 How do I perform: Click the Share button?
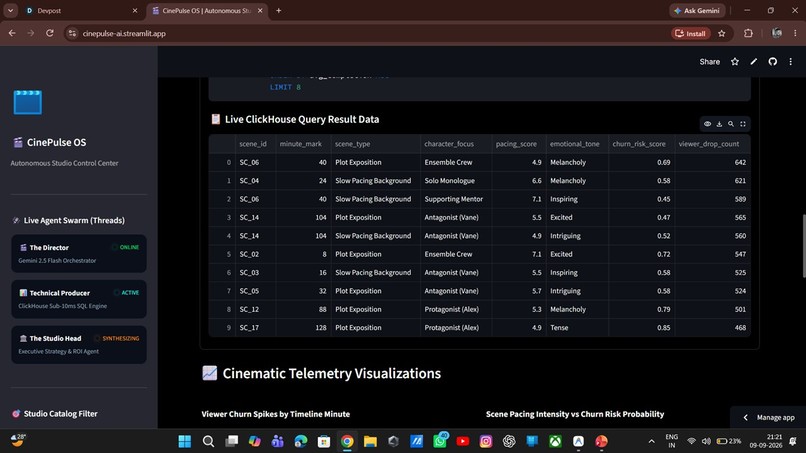(x=709, y=62)
